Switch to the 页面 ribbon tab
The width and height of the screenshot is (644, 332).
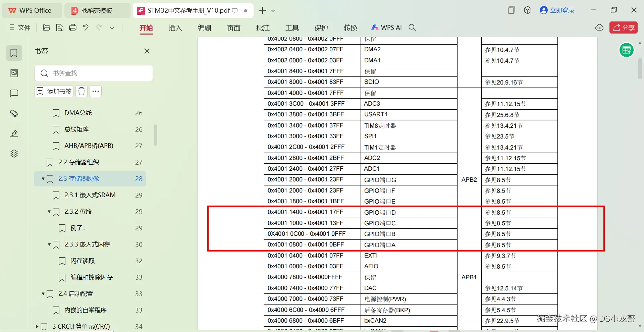tap(234, 28)
